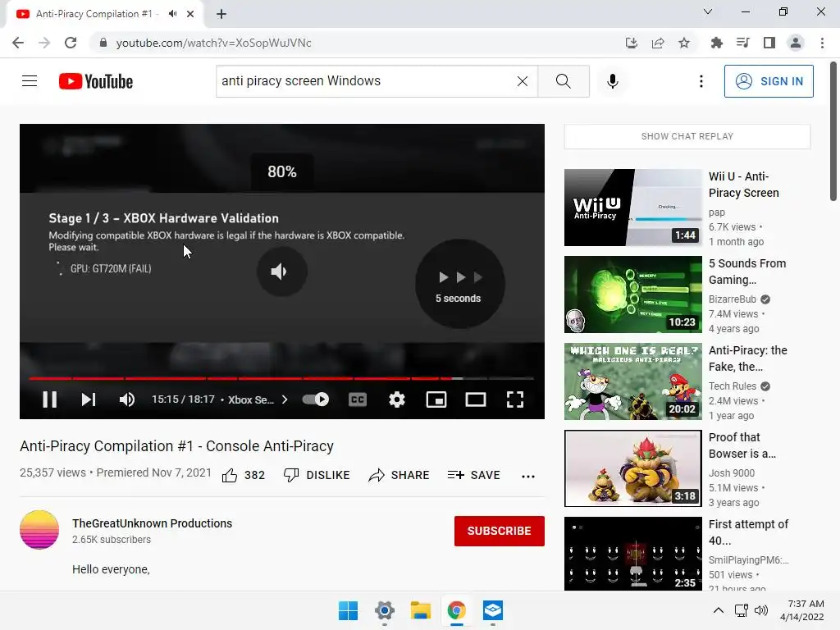Open Anti-Piracy: the Fake video thumbnail
The image size is (840, 630).
[x=632, y=381]
